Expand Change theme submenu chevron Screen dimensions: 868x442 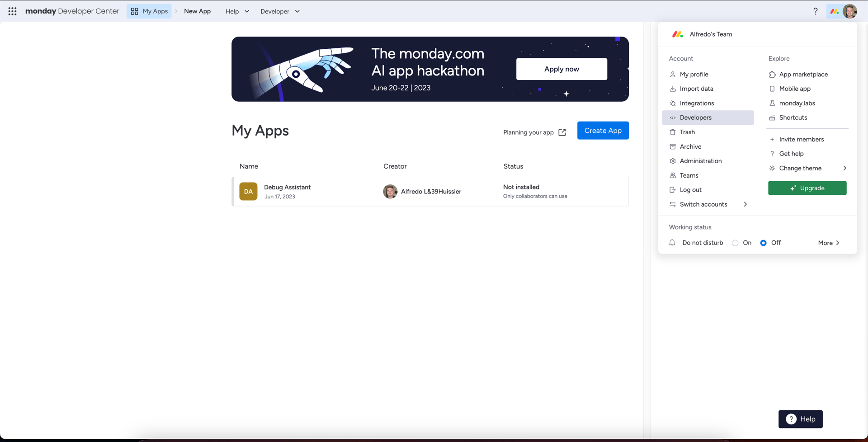tap(844, 168)
